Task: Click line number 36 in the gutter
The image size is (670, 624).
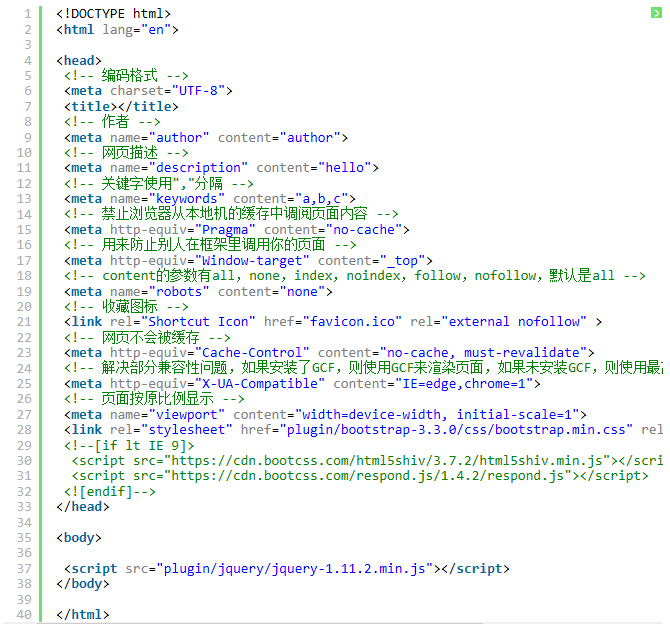Action: (24, 553)
